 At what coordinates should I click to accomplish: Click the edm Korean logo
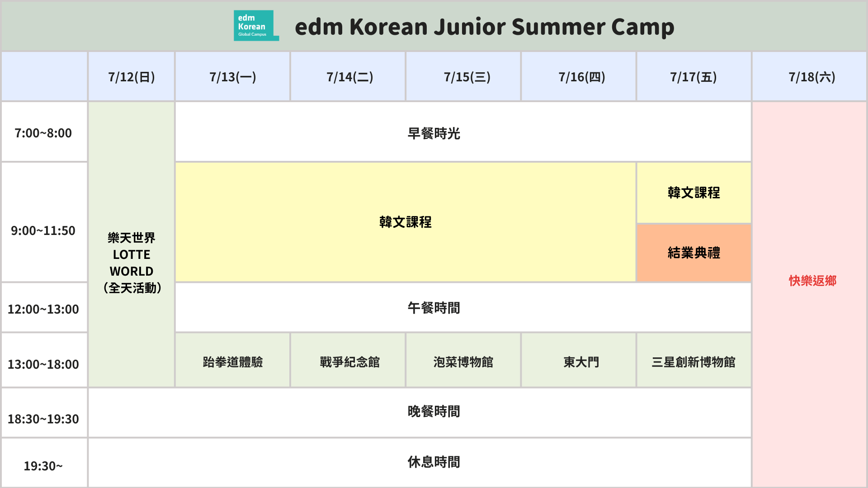click(256, 26)
